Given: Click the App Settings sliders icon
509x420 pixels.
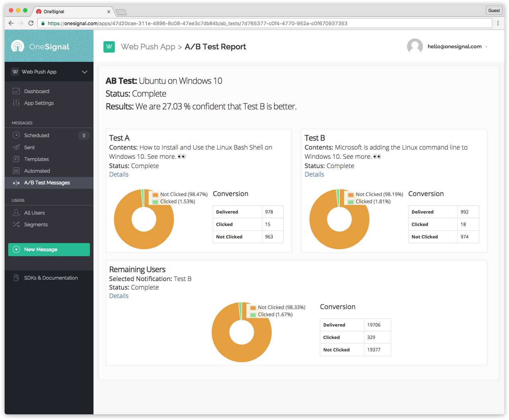Looking at the screenshot, I should pos(16,103).
